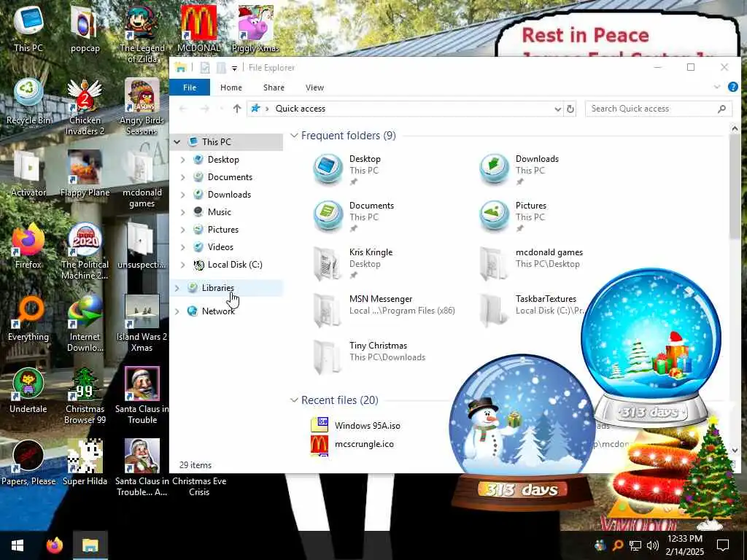Select the Activator desktop icon
Image resolution: width=747 pixels, height=560 pixels.
pyautogui.click(x=28, y=174)
